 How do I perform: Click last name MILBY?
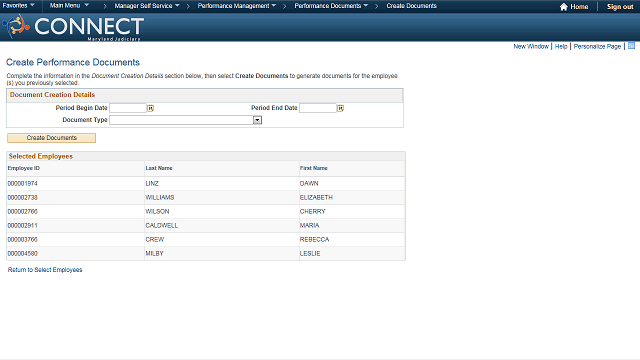(x=154, y=253)
